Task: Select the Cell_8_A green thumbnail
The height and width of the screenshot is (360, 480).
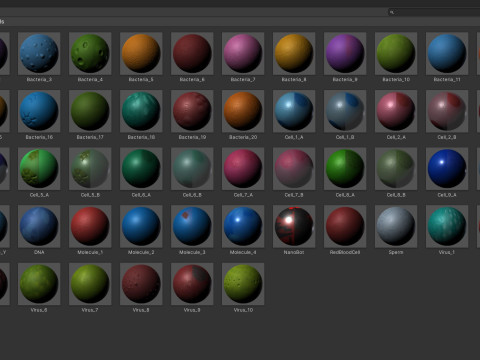Action: pyautogui.click(x=345, y=169)
